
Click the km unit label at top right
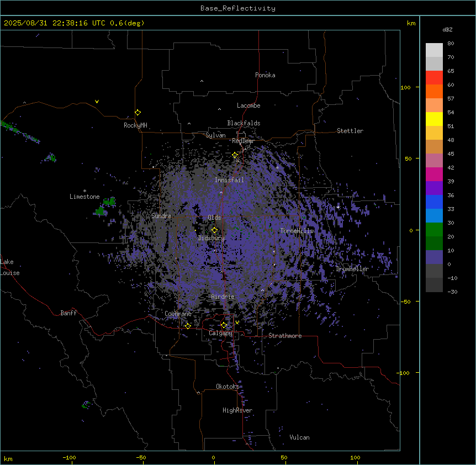[x=411, y=23]
